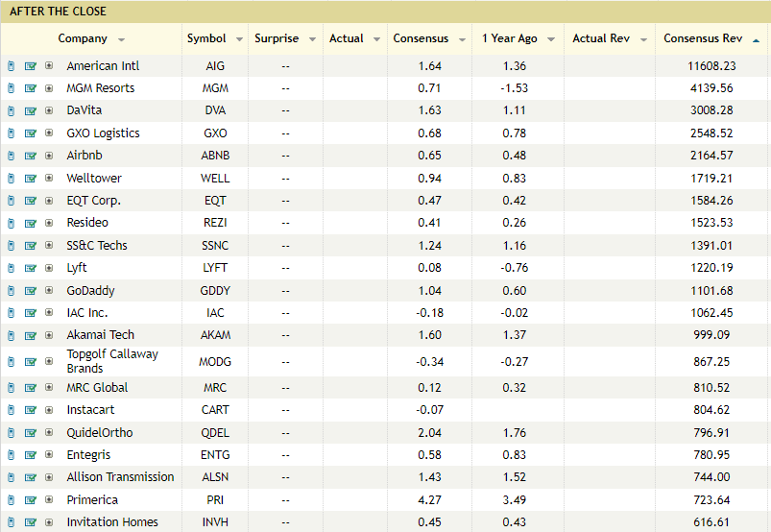This screenshot has width=771, height=532.
Task: Select the 'MODG' symbol cell
Action: [215, 361]
